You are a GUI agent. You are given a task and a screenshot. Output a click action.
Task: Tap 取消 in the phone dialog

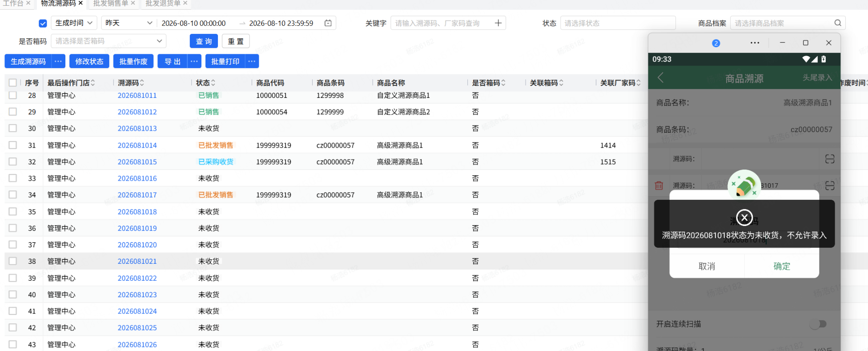(707, 266)
